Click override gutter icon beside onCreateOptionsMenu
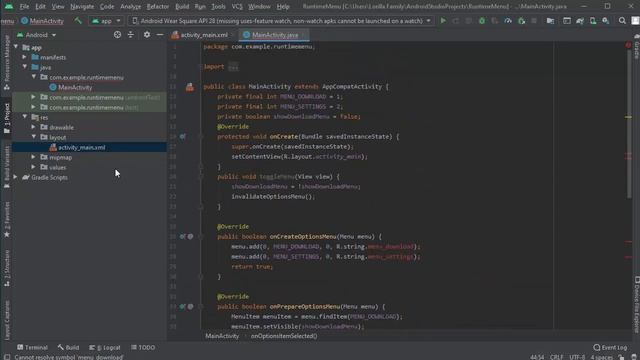Image resolution: width=640 pixels, height=360 pixels. (182, 237)
